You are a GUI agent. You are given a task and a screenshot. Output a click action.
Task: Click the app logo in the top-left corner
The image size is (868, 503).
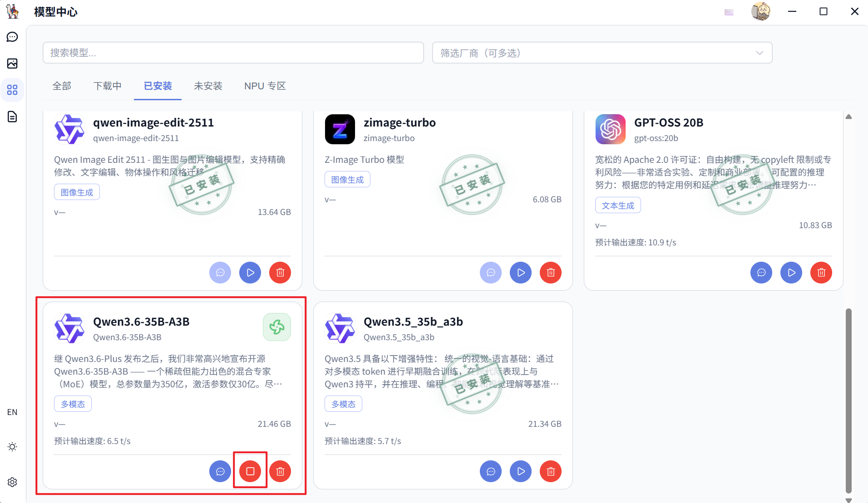tap(13, 11)
